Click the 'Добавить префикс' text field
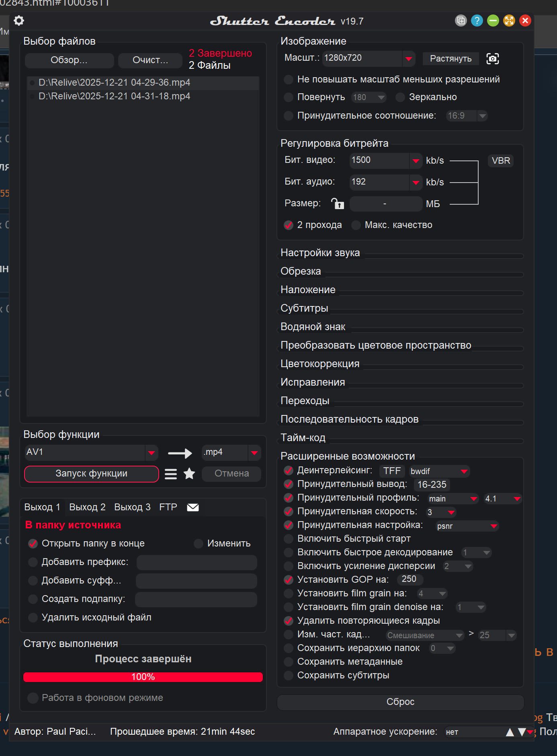Viewport: 557px width, 756px height. (x=197, y=563)
